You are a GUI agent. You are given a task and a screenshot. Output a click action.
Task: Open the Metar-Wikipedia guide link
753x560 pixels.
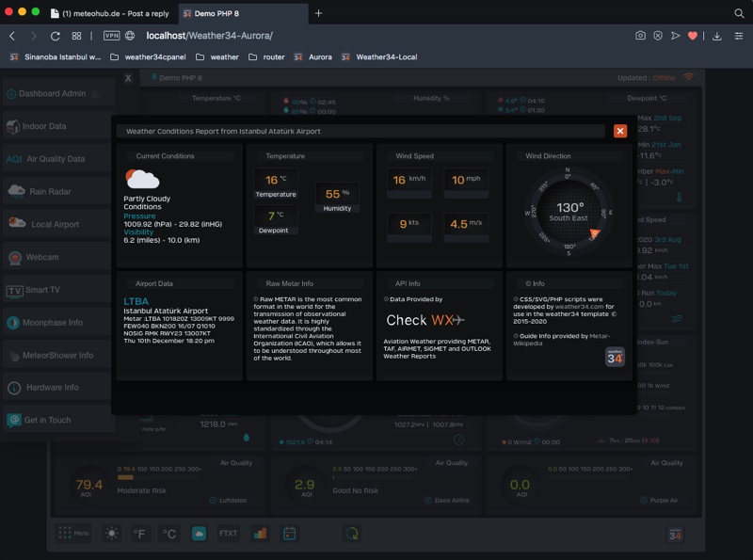[561, 340]
